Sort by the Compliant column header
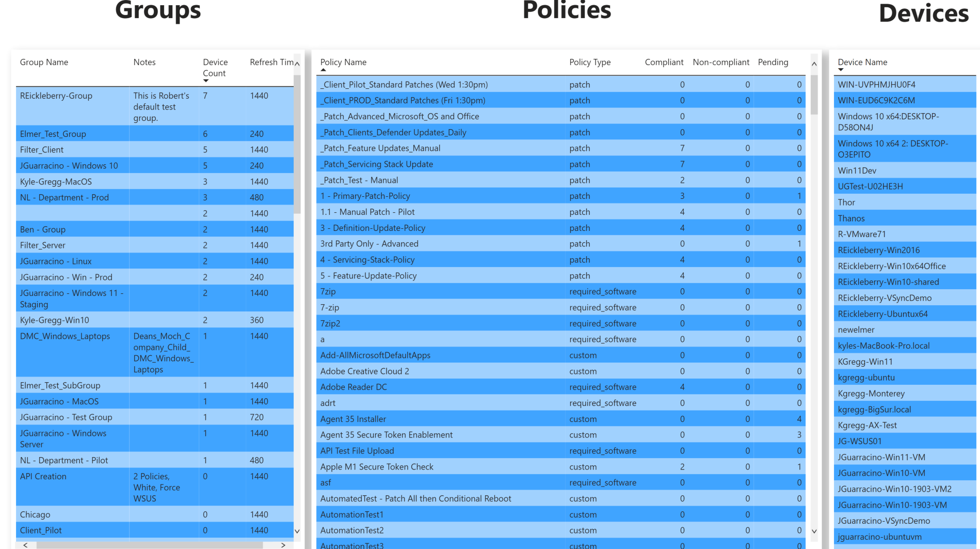This screenshot has width=980, height=549. (664, 62)
